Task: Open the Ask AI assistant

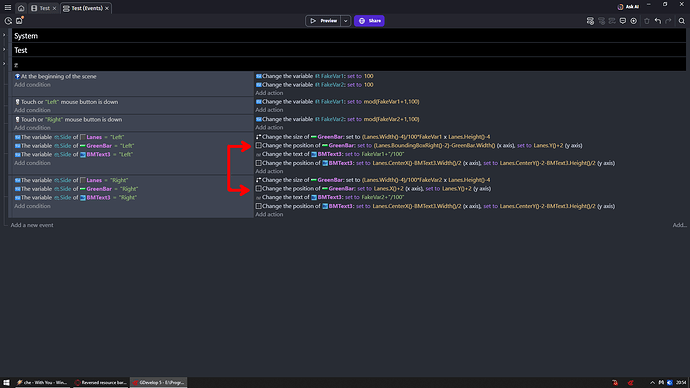Action: [628, 7]
